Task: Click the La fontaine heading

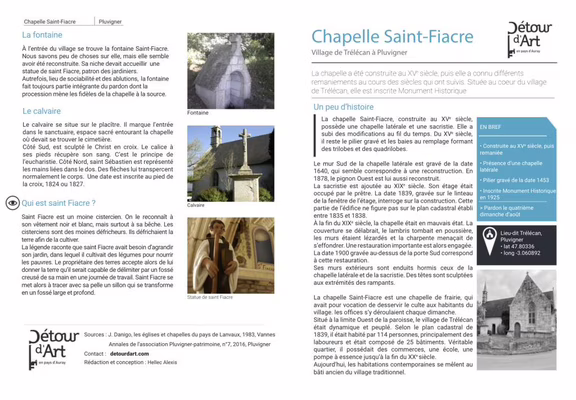Action: [x=42, y=35]
